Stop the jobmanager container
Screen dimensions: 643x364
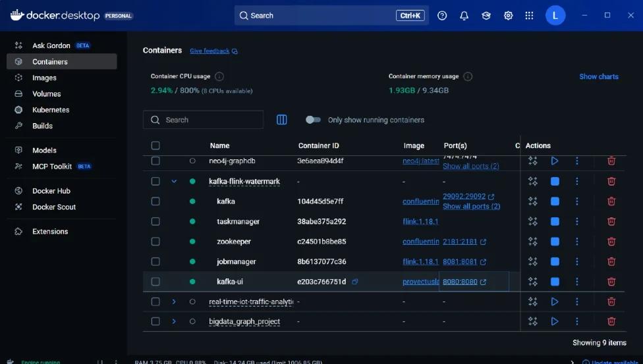[x=555, y=261]
